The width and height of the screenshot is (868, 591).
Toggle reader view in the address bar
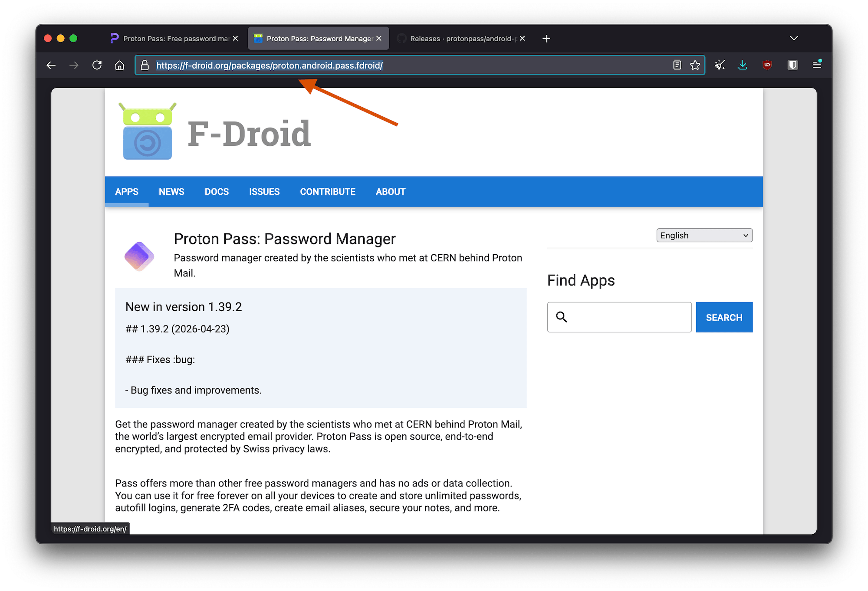pyautogui.click(x=677, y=65)
